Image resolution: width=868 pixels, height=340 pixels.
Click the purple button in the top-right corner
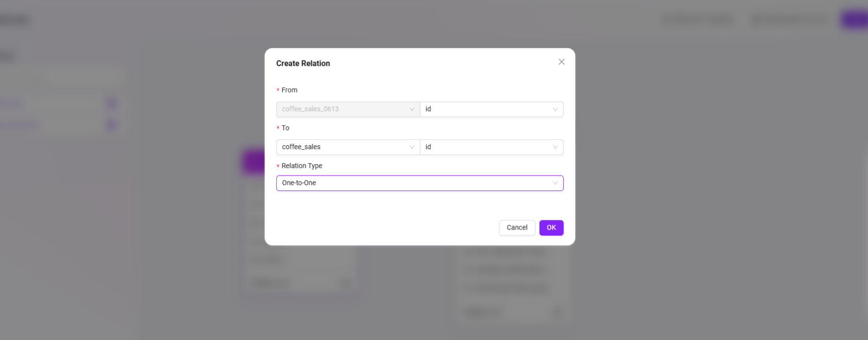[x=855, y=19]
